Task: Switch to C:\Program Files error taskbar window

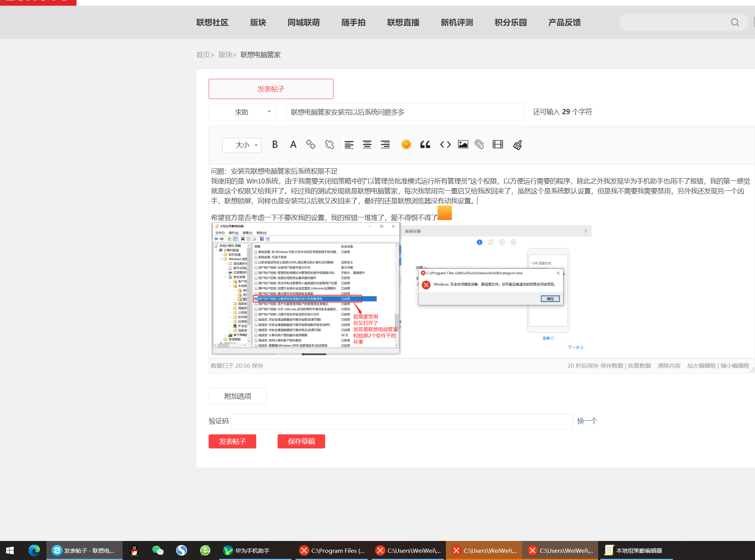Action: click(332, 550)
